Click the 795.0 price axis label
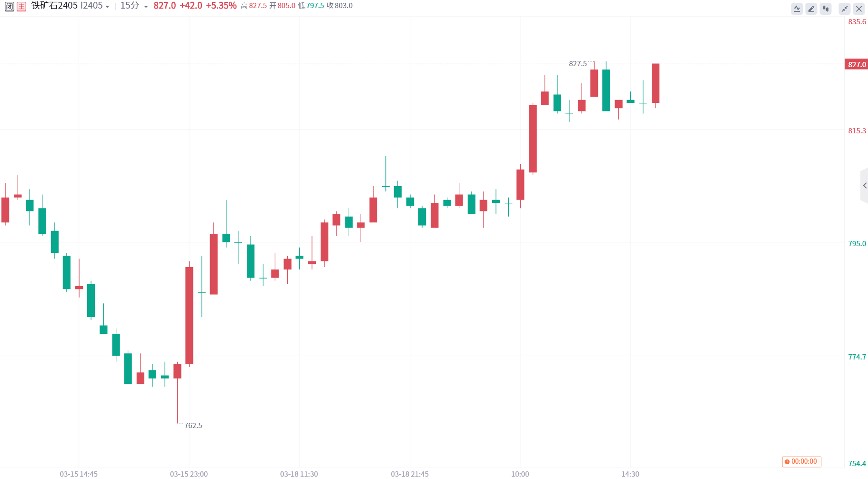This screenshot has height=479, width=868. pyautogui.click(x=857, y=243)
